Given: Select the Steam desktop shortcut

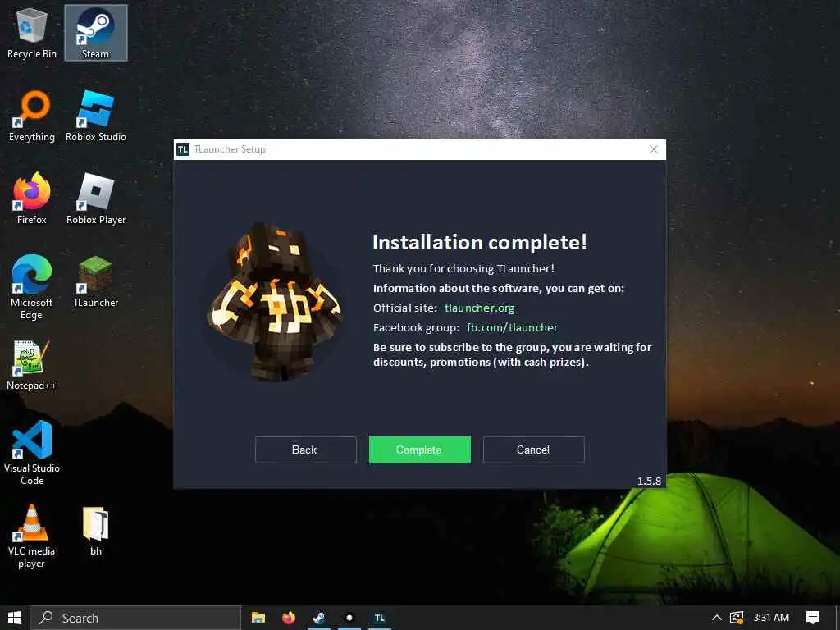Looking at the screenshot, I should (x=96, y=33).
